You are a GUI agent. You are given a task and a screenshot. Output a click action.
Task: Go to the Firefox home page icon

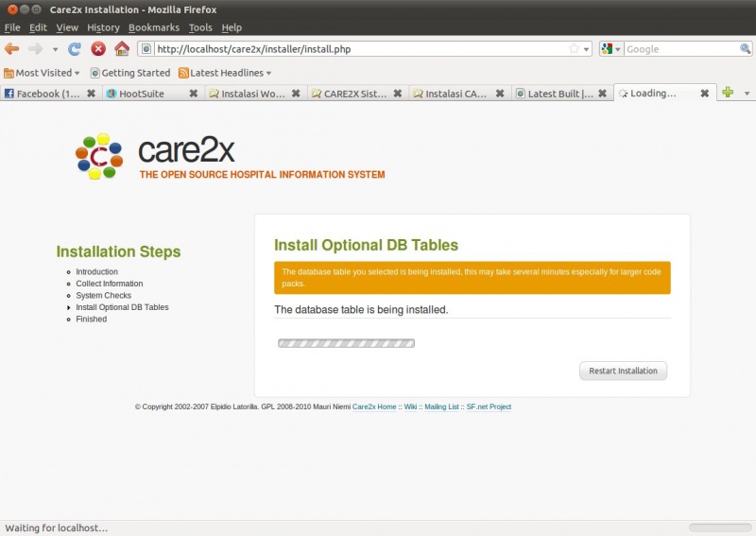click(x=122, y=49)
